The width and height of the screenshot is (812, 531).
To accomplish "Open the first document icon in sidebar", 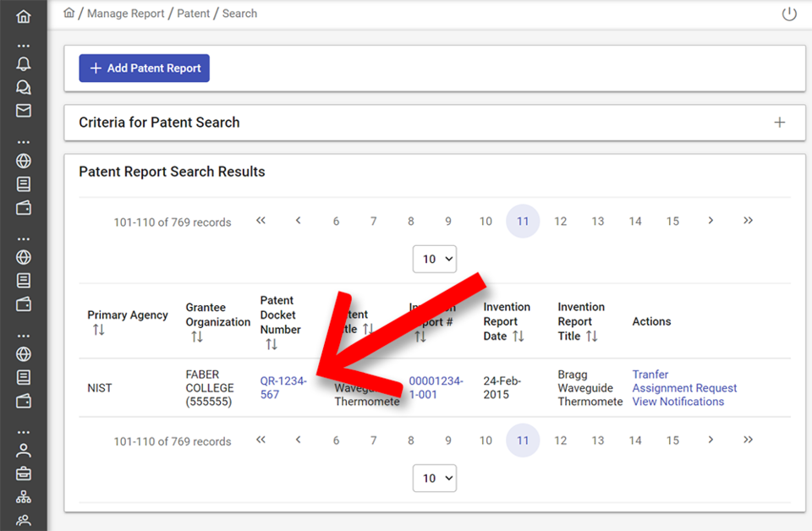I will tap(23, 183).
